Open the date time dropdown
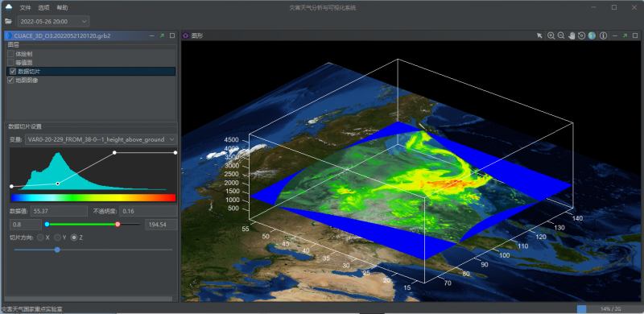The height and width of the screenshot is (314, 644). click(53, 22)
